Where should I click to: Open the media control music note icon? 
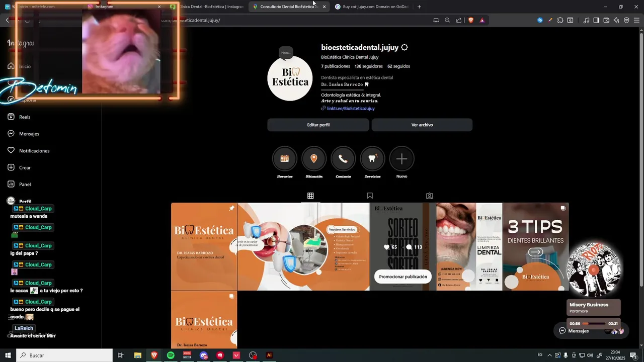pyautogui.click(x=586, y=20)
